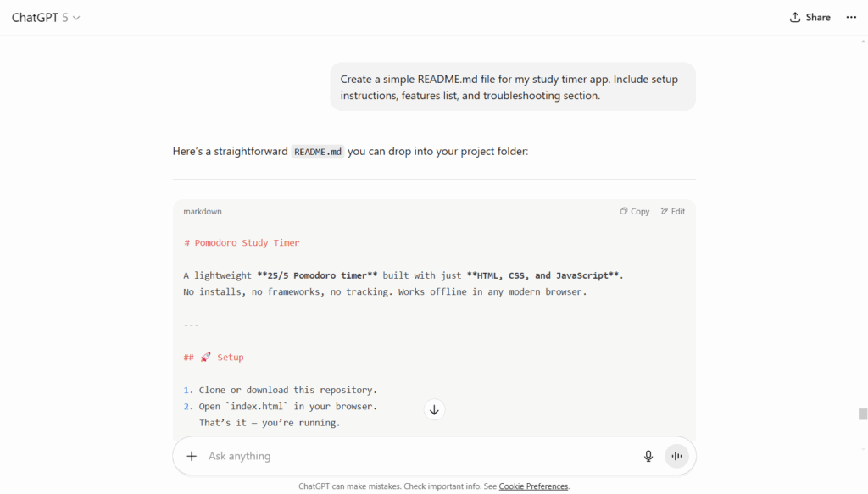Copy the markdown code block
This screenshot has height=494, width=868.
point(634,211)
